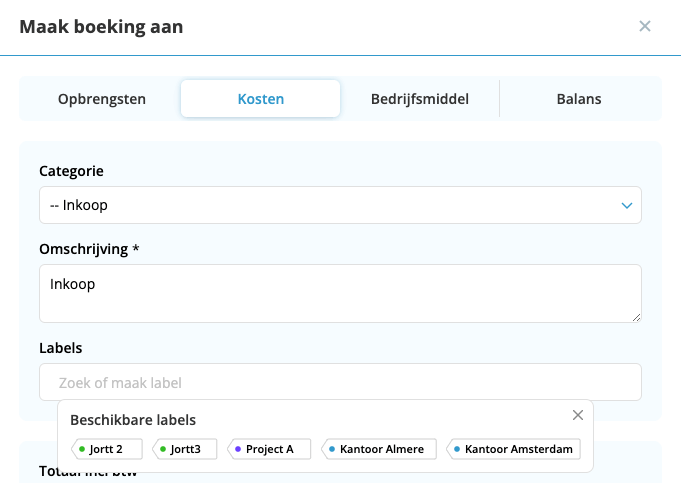
Task: Click the blue dot on Kantoor Almere
Action: [x=332, y=449]
